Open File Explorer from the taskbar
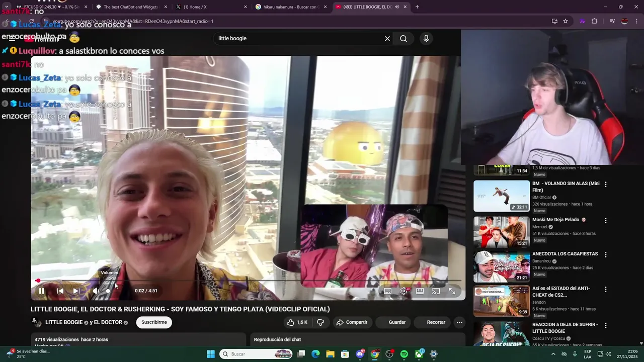This screenshot has width=644, height=362. tap(331, 354)
